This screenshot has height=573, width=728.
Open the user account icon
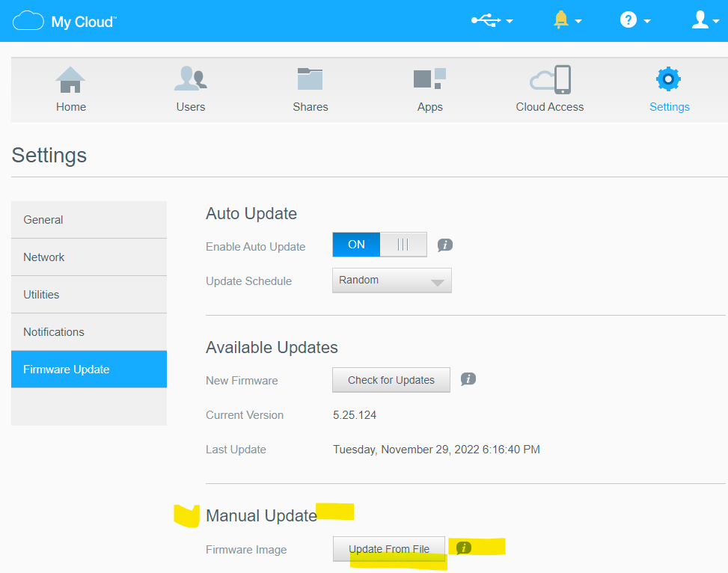click(700, 20)
